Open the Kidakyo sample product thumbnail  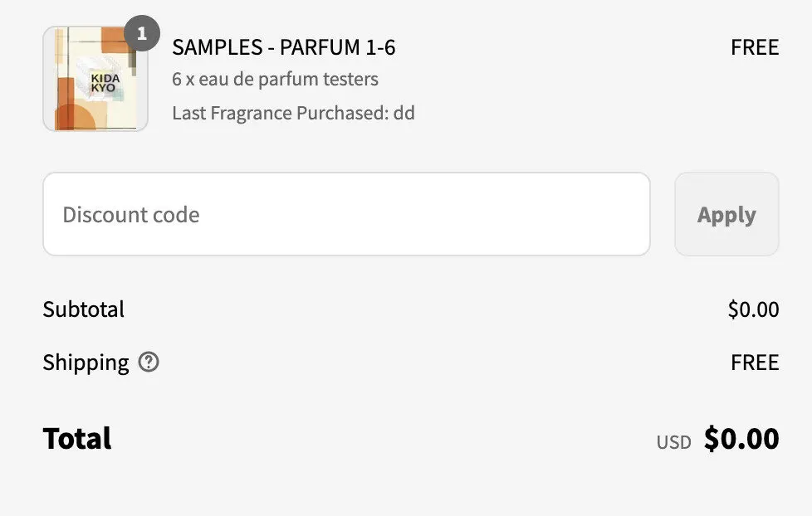pos(95,79)
